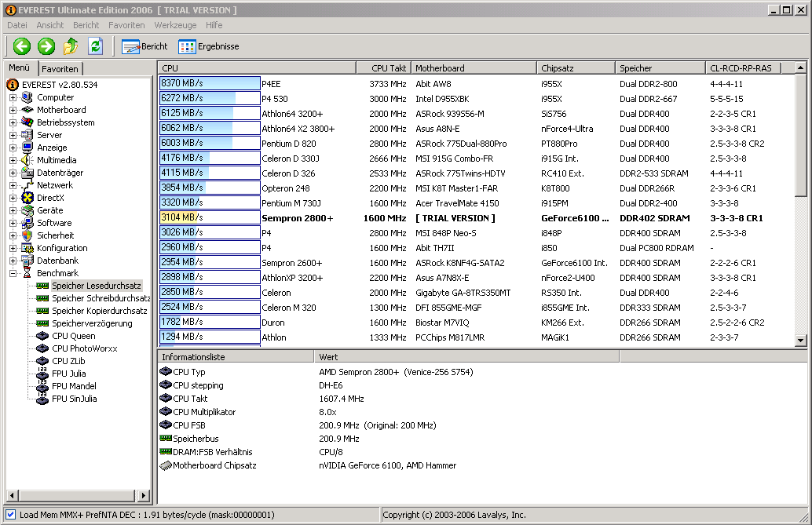The height and width of the screenshot is (525, 812).
Task: Click the Netzwerk tree icon
Action: pyautogui.click(x=27, y=185)
